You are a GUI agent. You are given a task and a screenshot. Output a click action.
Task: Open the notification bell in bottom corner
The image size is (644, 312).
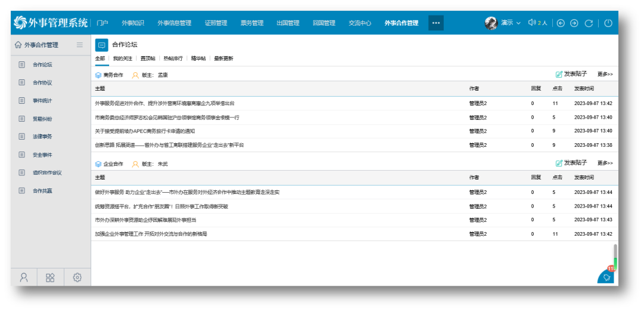606,277
